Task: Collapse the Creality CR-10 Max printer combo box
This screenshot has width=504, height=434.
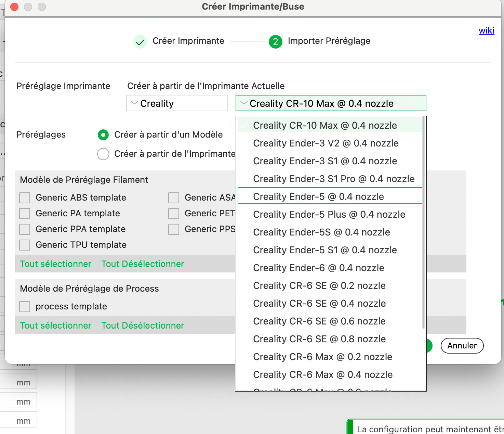Action: [331, 103]
